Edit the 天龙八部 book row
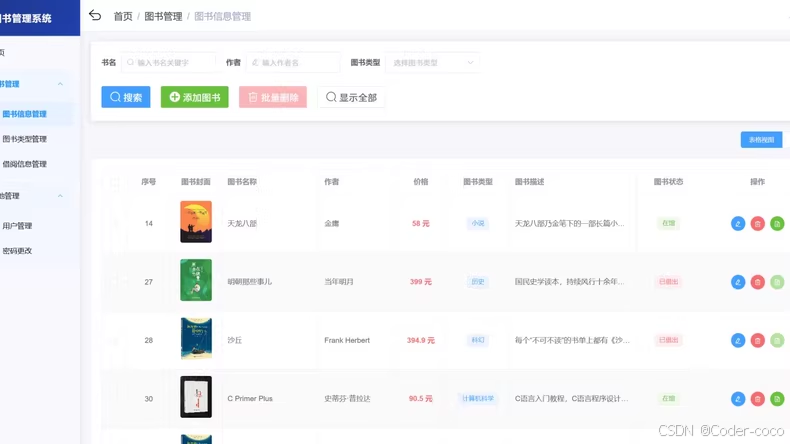Viewport: 790px width, 444px height. 738,223
